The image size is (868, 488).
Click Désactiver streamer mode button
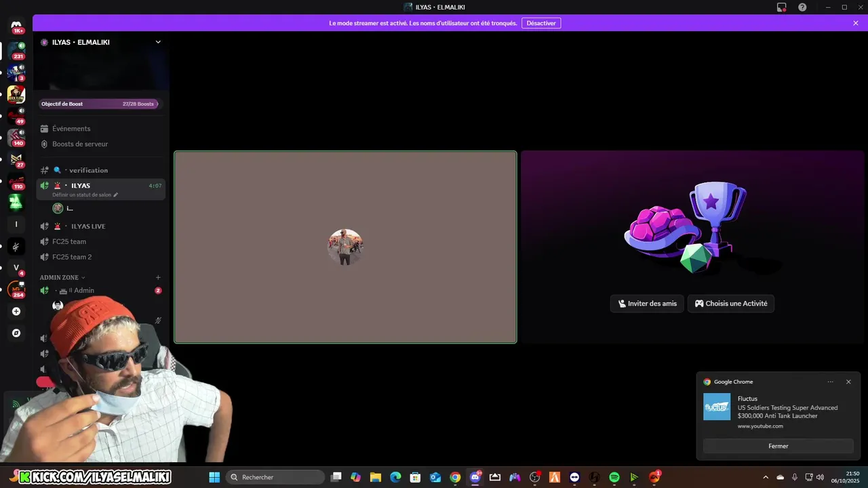click(541, 23)
